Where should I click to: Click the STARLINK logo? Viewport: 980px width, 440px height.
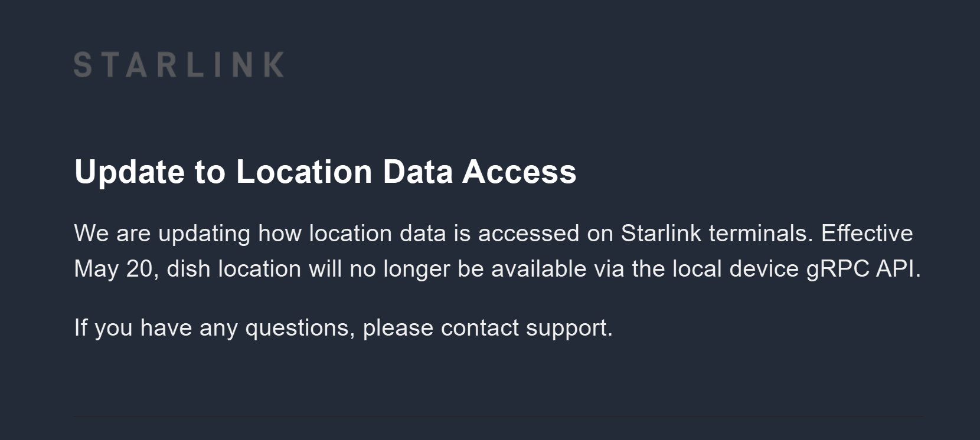[178, 65]
